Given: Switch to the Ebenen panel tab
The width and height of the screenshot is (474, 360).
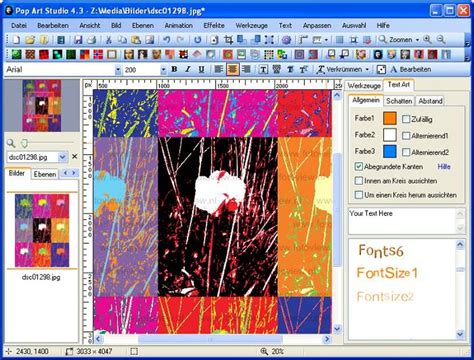Looking at the screenshot, I should (x=45, y=174).
